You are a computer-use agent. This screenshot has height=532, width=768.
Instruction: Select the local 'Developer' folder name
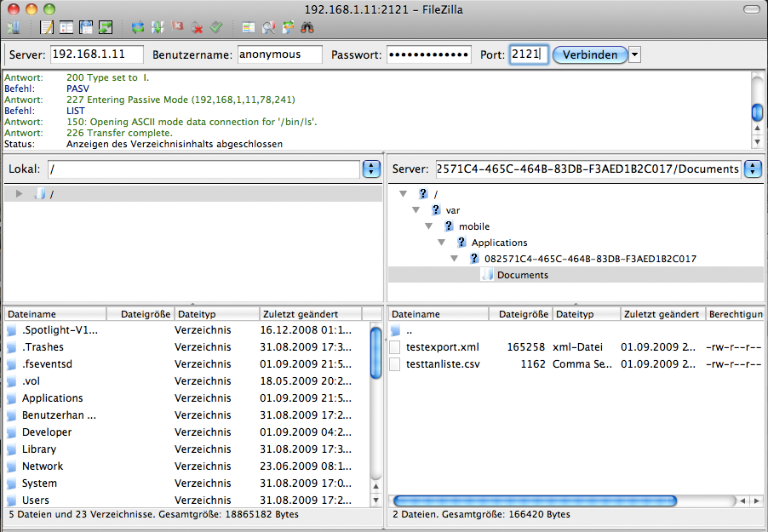tap(47, 432)
